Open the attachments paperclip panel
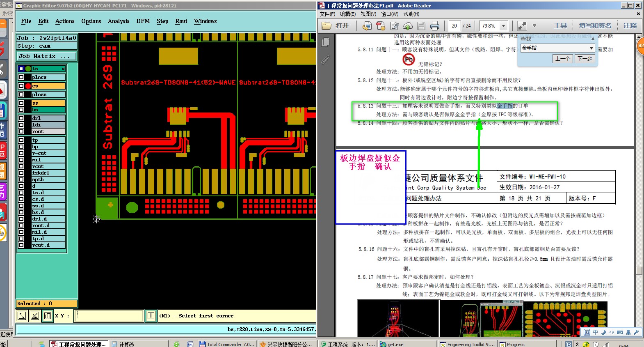 pyautogui.click(x=325, y=60)
